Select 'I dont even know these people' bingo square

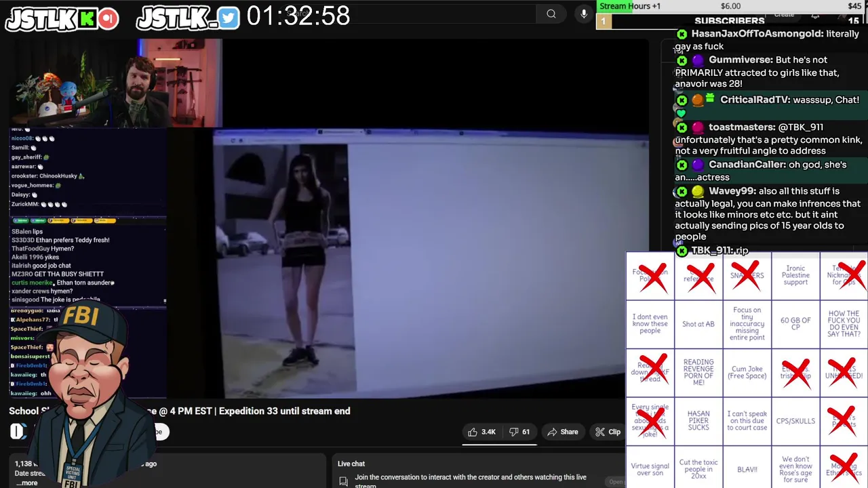[x=650, y=324]
